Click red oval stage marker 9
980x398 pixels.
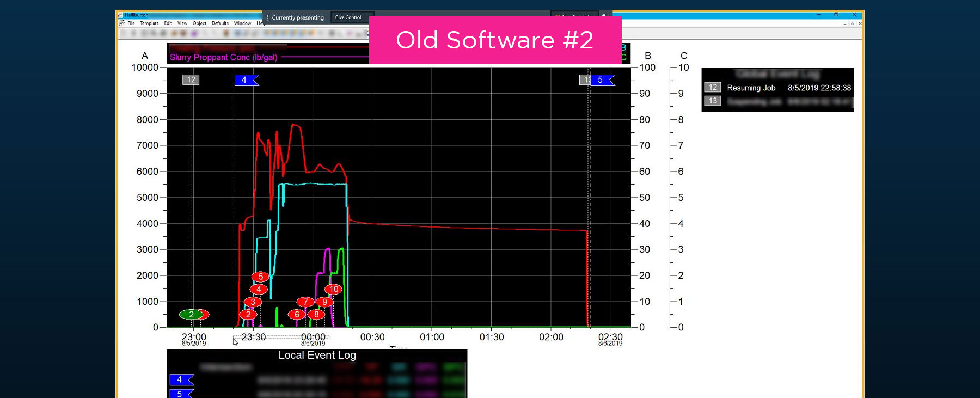[324, 302]
